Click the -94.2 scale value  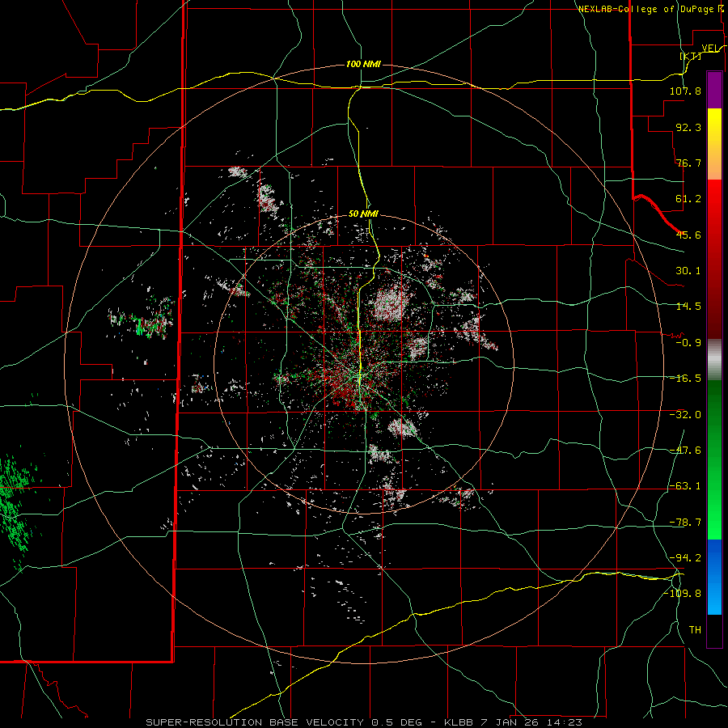pos(685,558)
